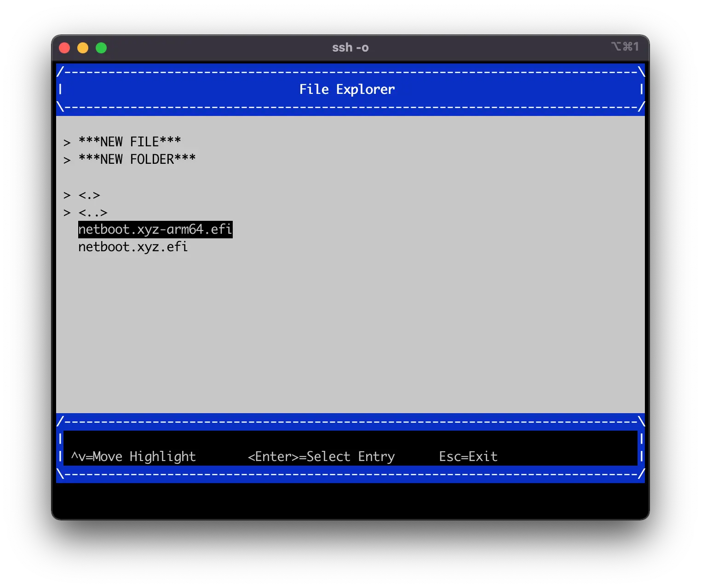Select the highlighted netboot.xyz-arm64.efi file

155,229
